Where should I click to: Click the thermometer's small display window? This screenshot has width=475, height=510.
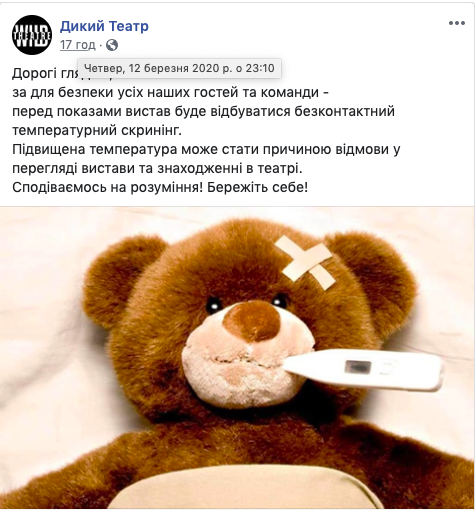(x=358, y=367)
